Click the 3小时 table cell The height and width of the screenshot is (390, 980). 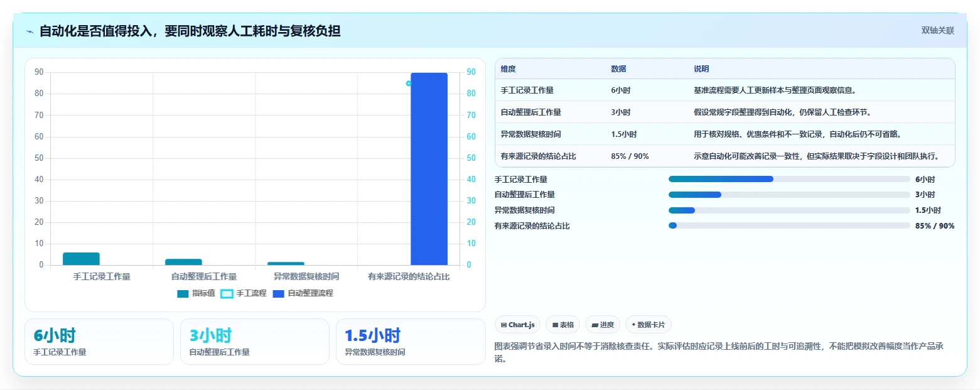pyautogui.click(x=621, y=112)
